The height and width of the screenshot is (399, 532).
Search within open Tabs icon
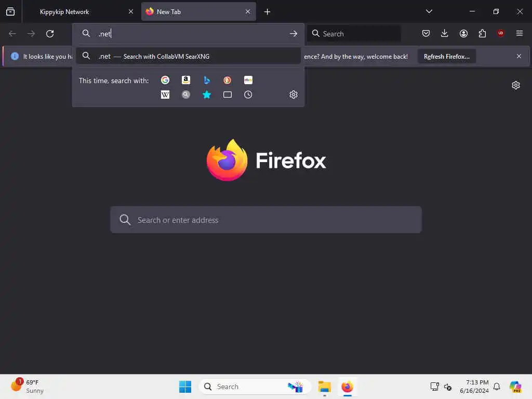click(228, 95)
